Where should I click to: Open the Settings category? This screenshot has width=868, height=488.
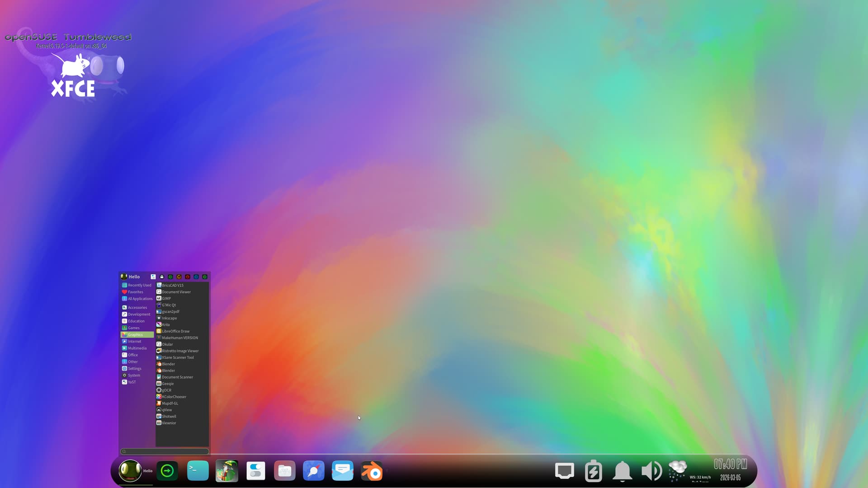click(134, 368)
